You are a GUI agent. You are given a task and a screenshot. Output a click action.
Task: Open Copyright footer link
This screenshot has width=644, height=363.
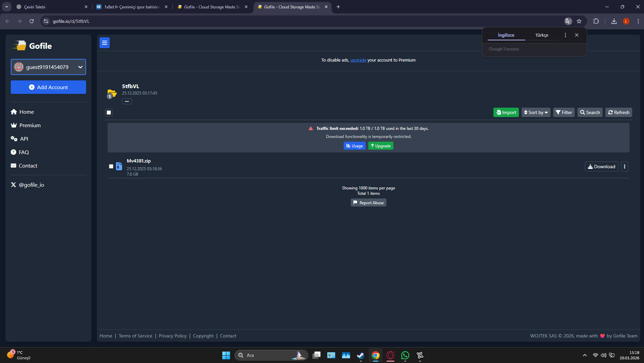click(x=203, y=336)
